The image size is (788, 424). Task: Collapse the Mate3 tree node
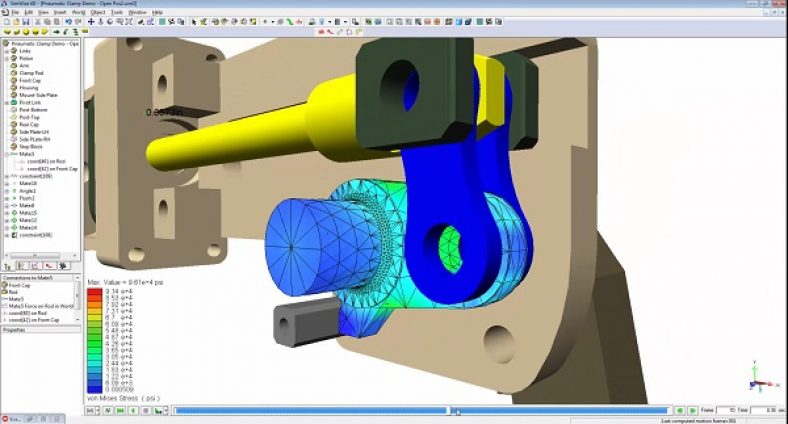point(7,154)
